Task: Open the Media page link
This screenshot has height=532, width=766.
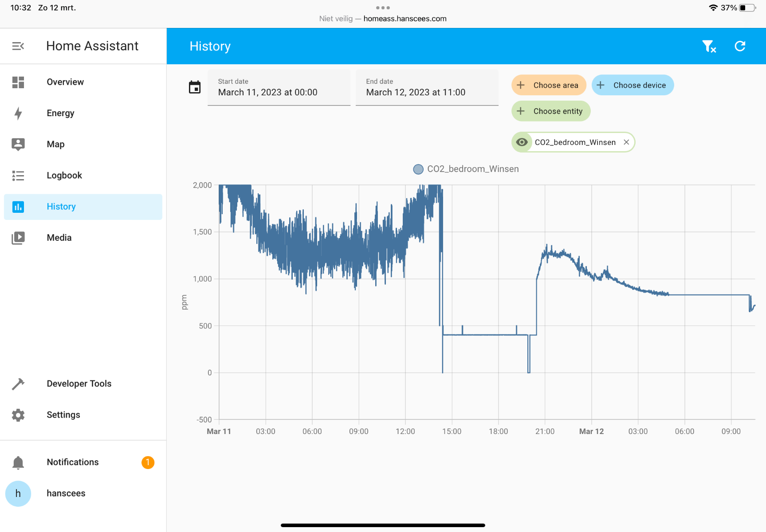Action: pos(59,238)
